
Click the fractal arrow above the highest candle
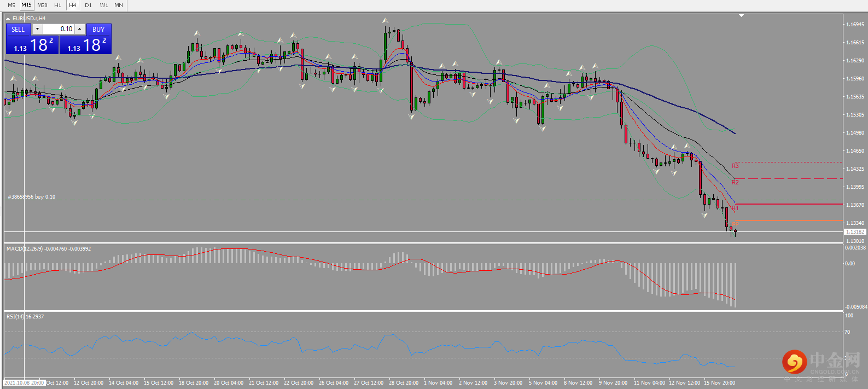(386, 21)
